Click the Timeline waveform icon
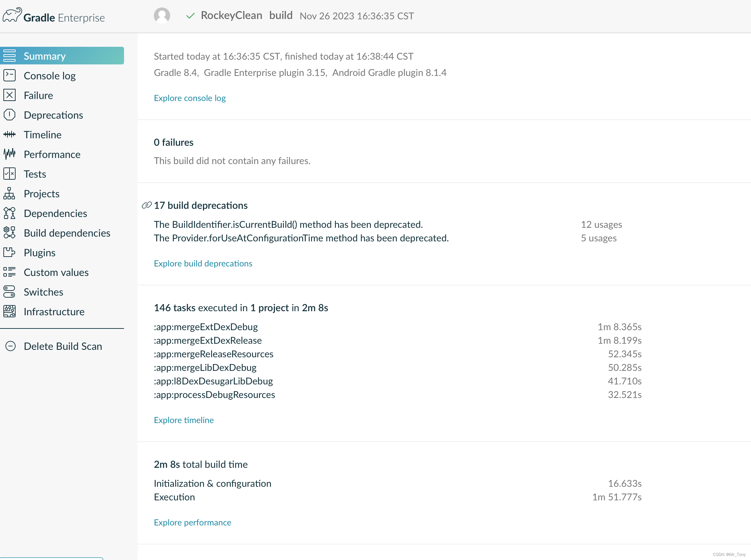This screenshot has height=560, width=751. click(9, 135)
